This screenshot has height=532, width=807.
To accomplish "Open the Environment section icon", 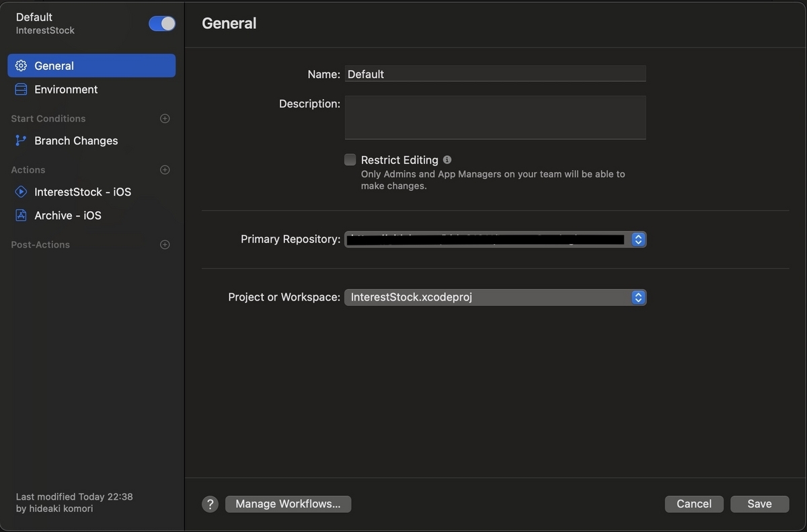I will tap(21, 89).
